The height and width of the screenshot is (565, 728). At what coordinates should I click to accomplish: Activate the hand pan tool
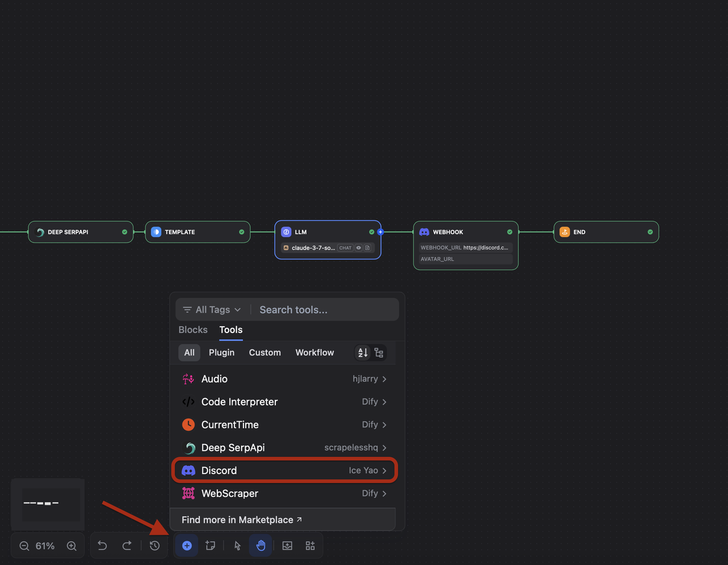tap(260, 545)
